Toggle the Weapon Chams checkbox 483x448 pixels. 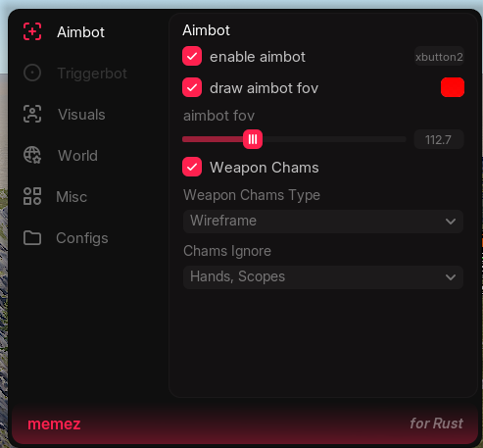click(192, 167)
